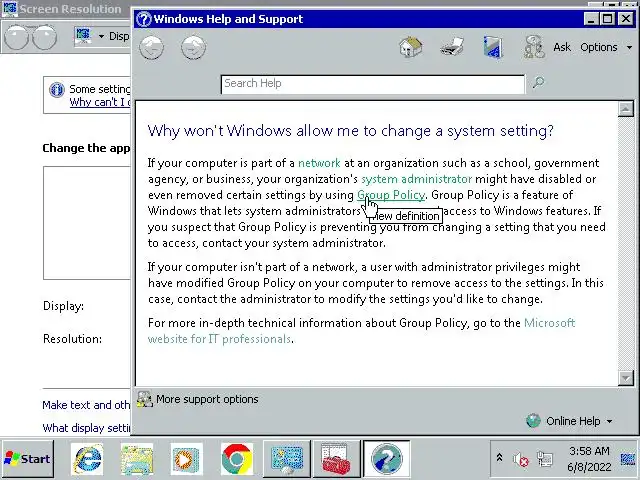Open Browse Help contents icon
Screen dimensions: 640x480
tap(493, 47)
